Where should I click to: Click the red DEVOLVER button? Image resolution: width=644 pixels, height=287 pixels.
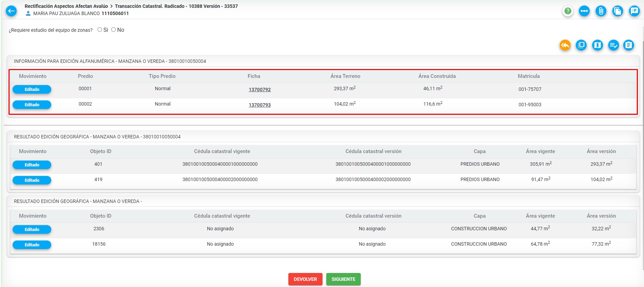pyautogui.click(x=305, y=279)
